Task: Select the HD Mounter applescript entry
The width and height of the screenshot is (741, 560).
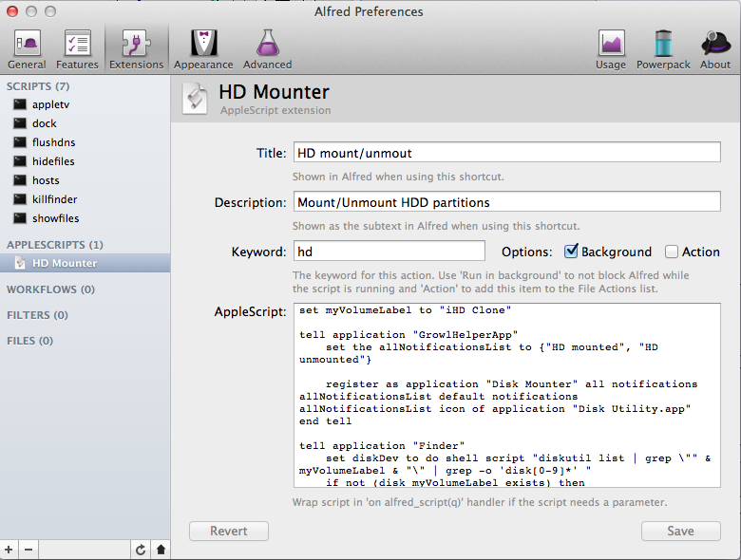Action: click(85, 263)
